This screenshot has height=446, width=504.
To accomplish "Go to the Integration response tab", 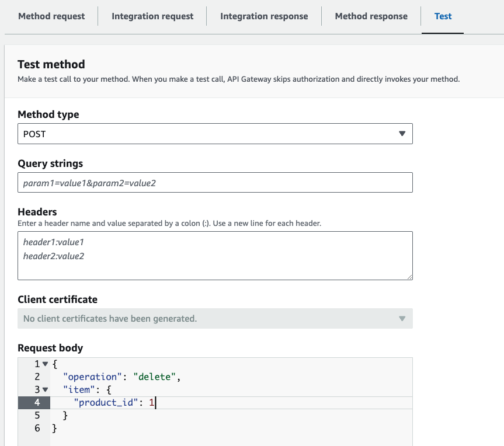I will [x=264, y=16].
